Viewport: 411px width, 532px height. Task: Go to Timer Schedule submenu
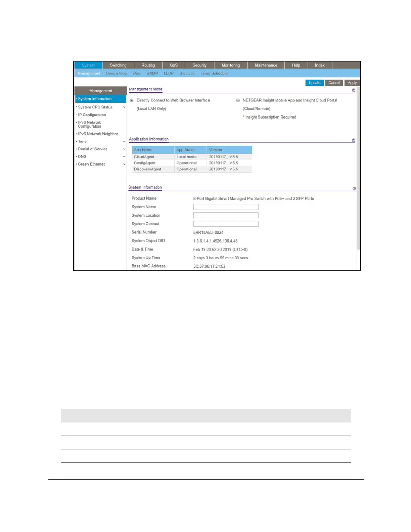click(x=214, y=73)
